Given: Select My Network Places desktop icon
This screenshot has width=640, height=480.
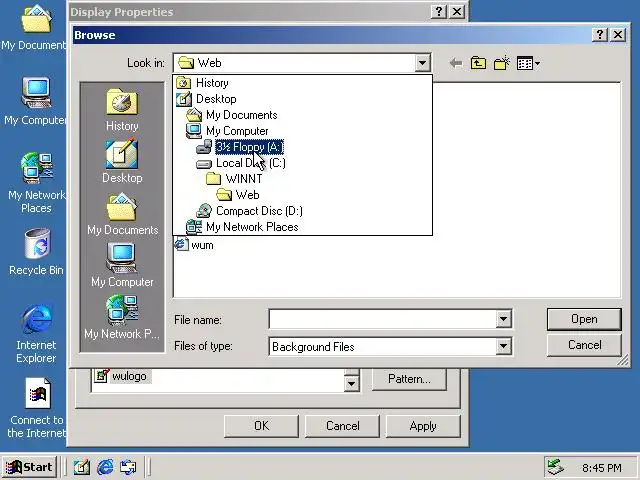Looking at the screenshot, I should click(36, 182).
